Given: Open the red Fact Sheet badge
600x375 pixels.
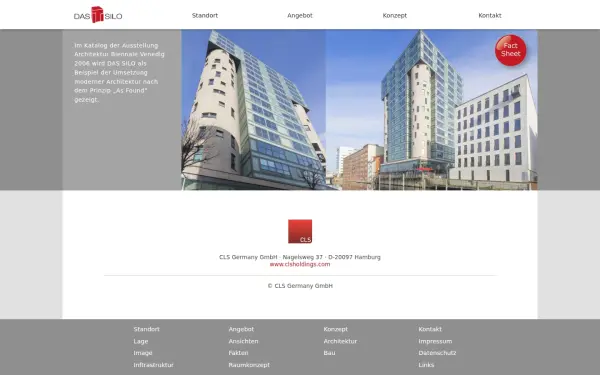Looking at the screenshot, I should point(510,50).
